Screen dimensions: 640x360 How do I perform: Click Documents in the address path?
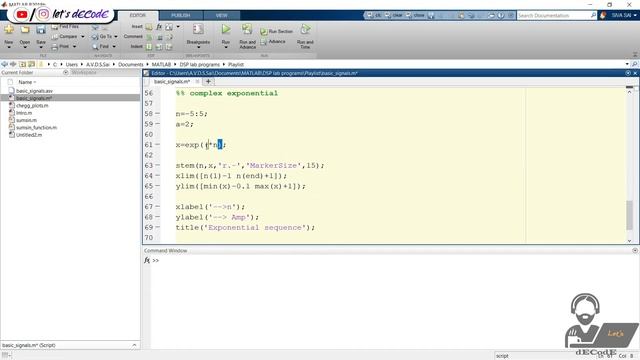tap(131, 64)
